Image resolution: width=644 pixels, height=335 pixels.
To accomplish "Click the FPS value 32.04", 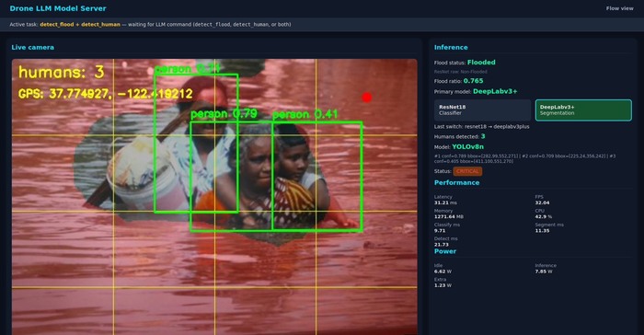I will pos(542,202).
